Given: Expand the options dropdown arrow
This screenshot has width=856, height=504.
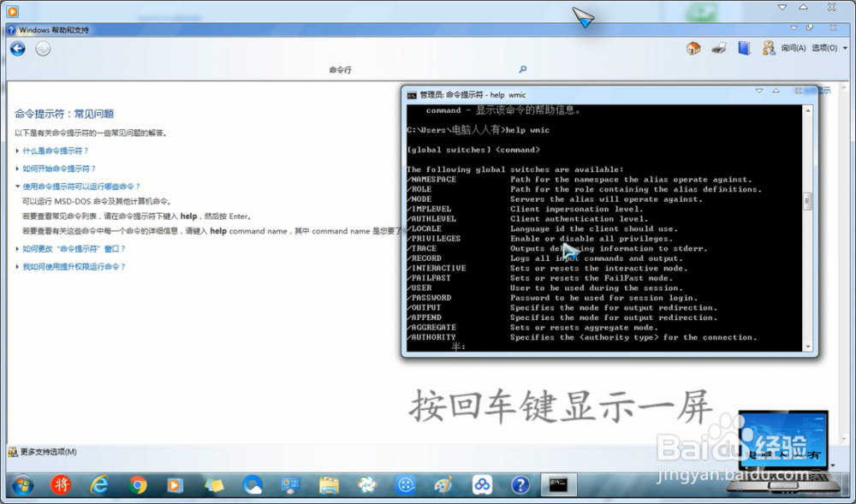Looking at the screenshot, I should [x=845, y=48].
